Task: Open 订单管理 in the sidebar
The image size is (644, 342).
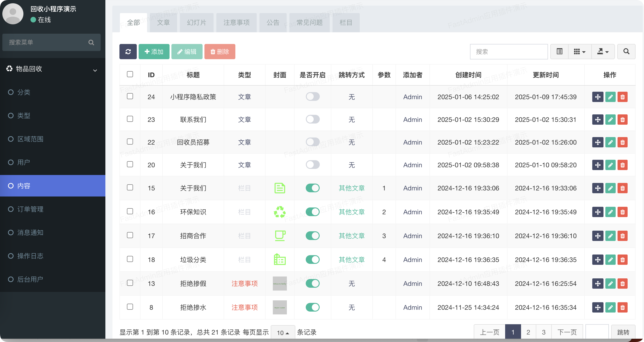Action: click(30, 209)
